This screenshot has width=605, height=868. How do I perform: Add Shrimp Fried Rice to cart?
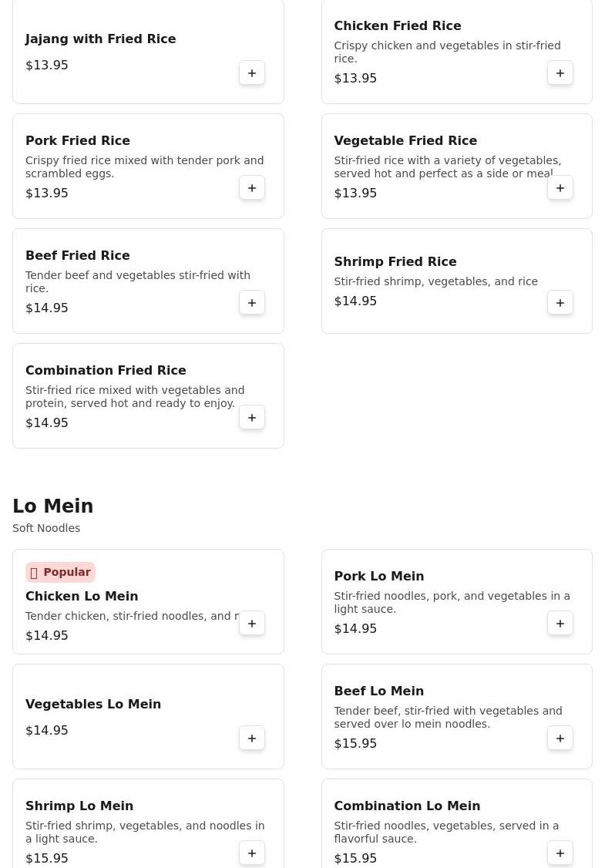[x=560, y=303]
